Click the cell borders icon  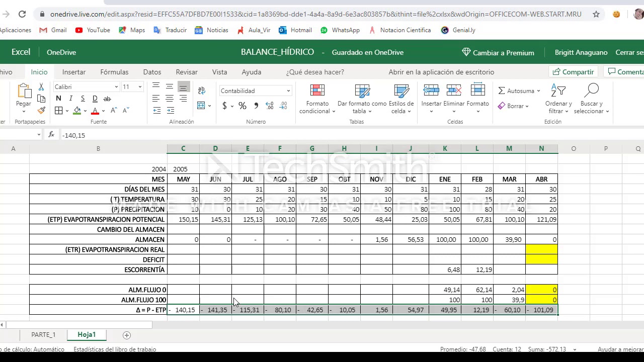coord(59,111)
